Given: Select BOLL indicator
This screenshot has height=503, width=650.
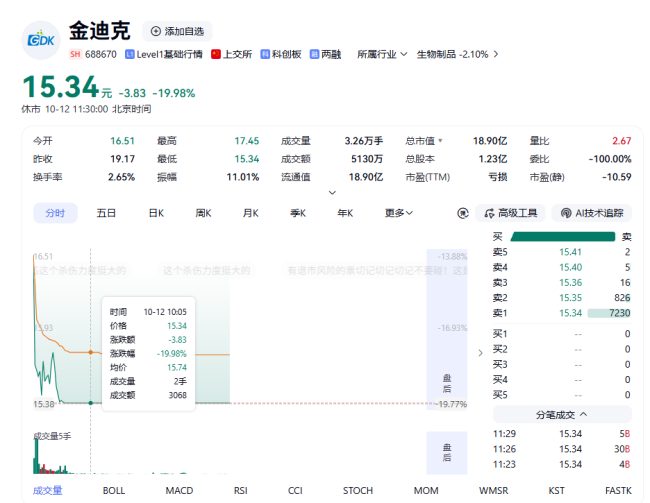Looking at the screenshot, I should click(114, 491).
